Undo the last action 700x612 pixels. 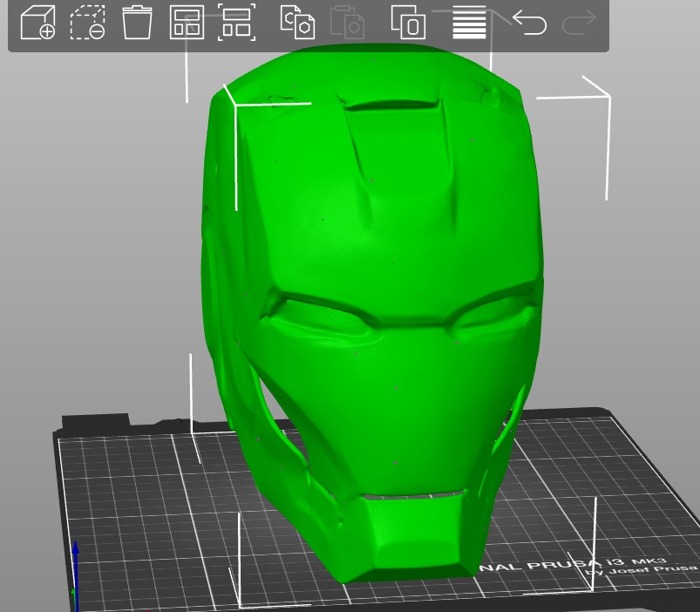[529, 23]
